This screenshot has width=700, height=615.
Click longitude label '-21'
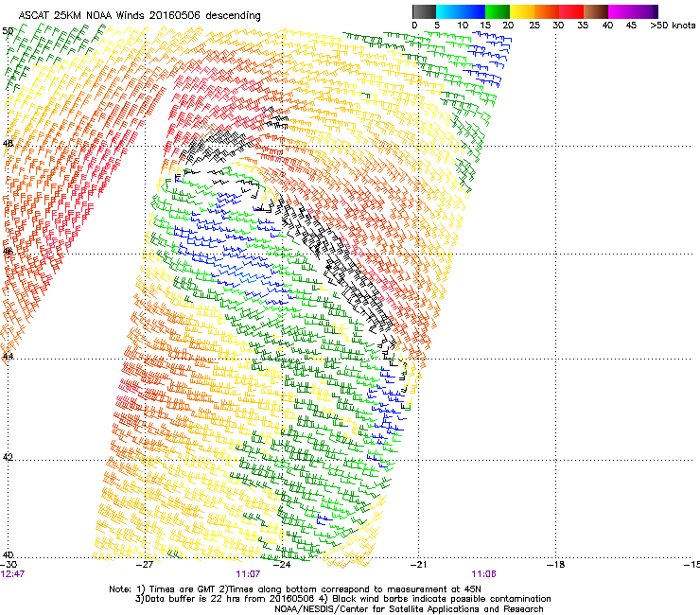tap(418, 565)
